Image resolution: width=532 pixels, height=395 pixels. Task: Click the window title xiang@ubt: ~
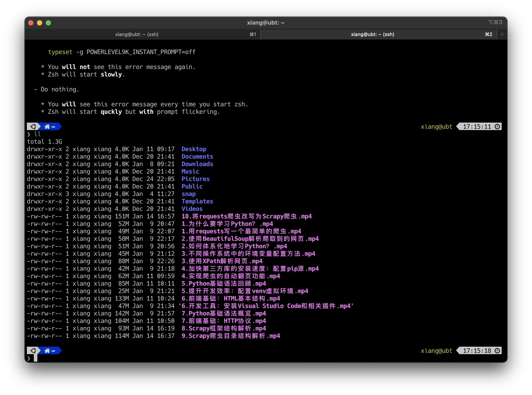(266, 23)
